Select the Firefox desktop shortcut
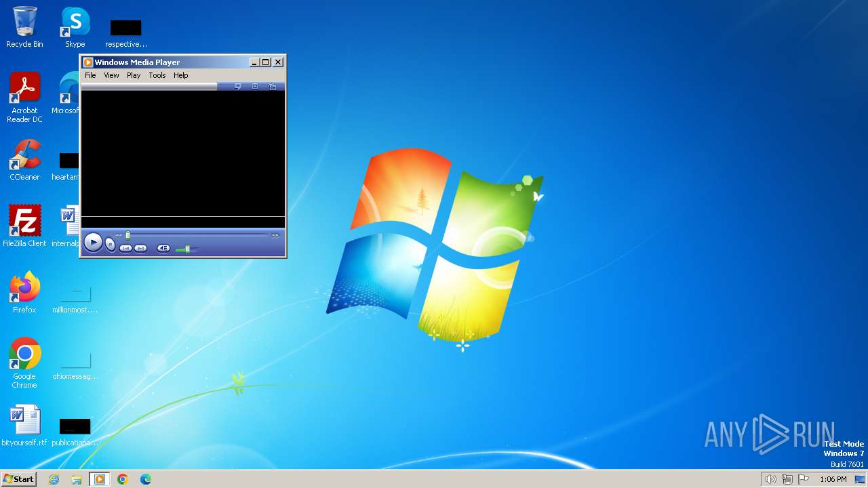 click(x=24, y=293)
